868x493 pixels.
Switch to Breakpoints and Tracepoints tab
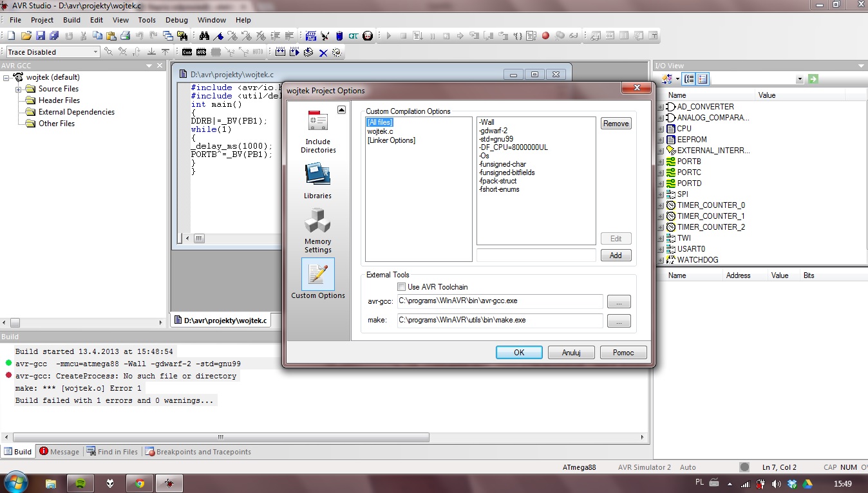point(198,452)
